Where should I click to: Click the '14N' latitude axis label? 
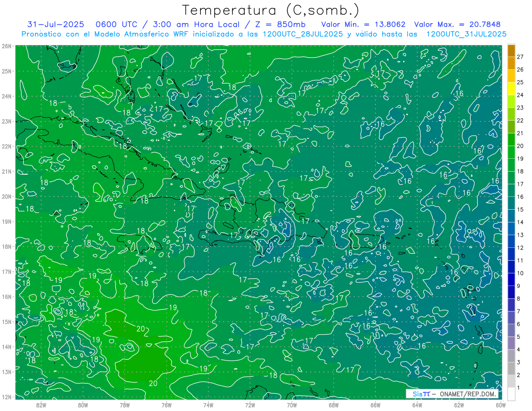tap(6, 347)
